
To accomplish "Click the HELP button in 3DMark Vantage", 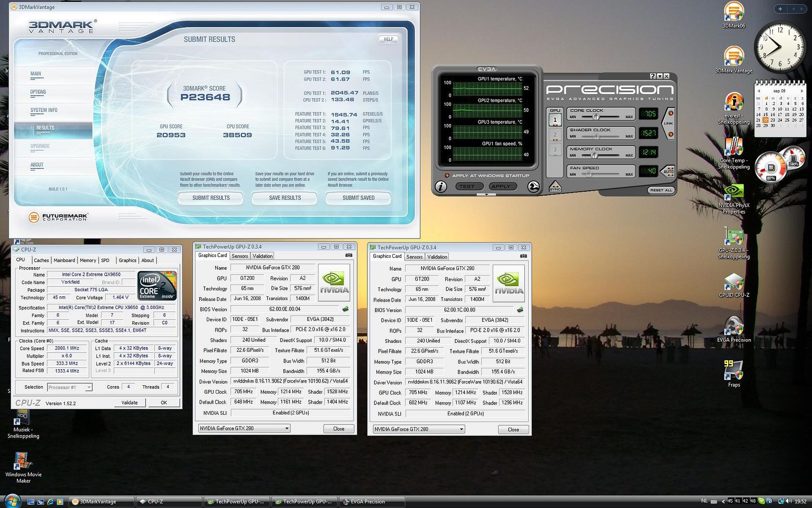I will pos(389,39).
